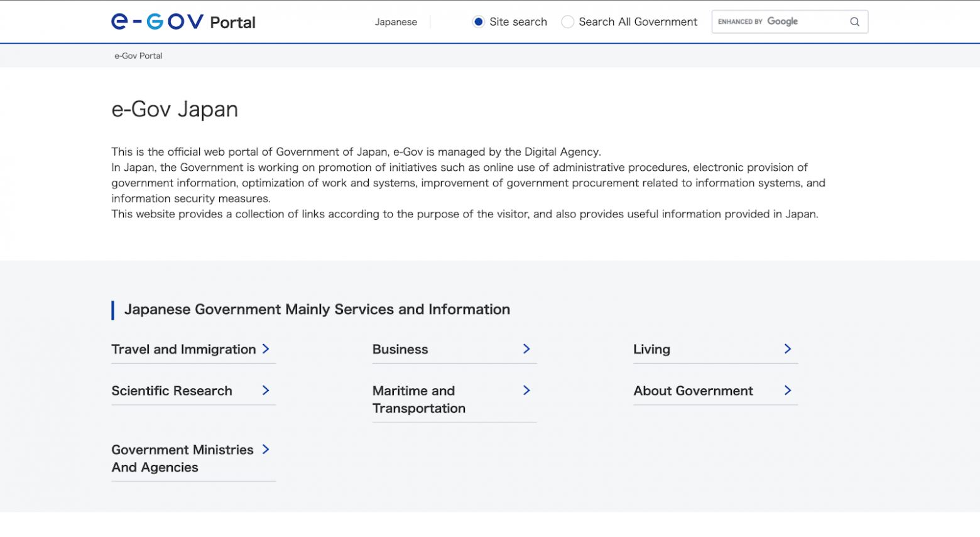Expand the Living services section
980x537 pixels.
(x=651, y=349)
